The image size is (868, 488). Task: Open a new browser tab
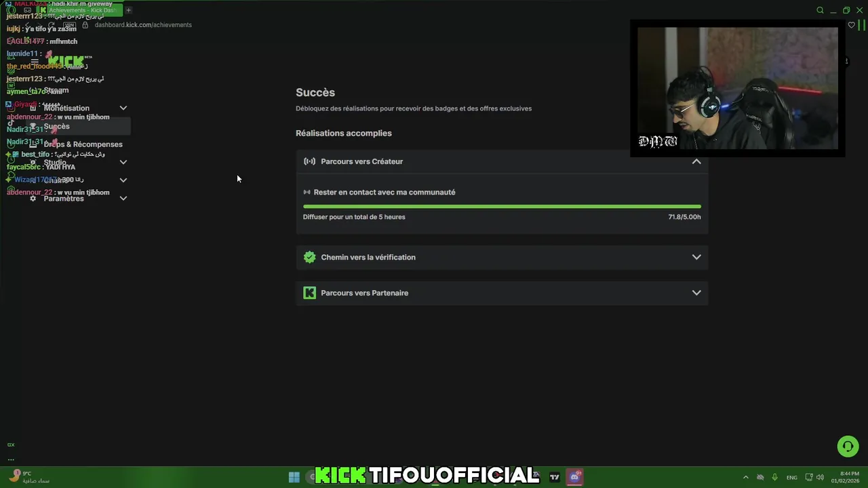coord(128,10)
